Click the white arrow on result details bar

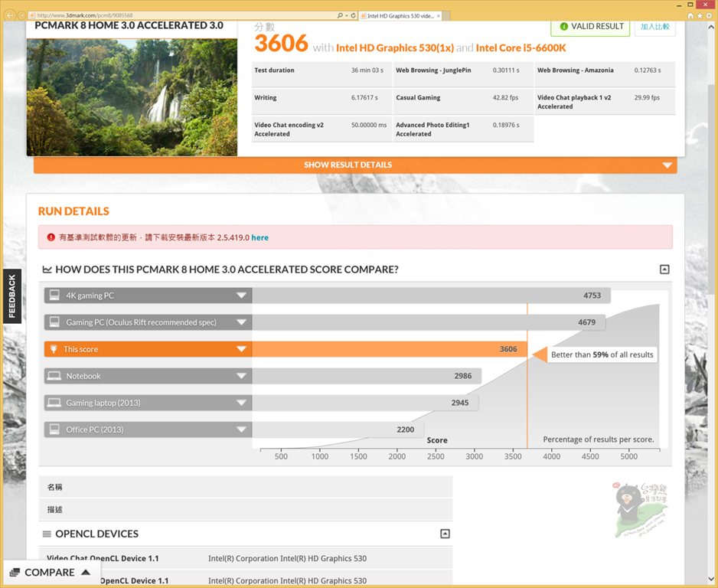(x=667, y=165)
